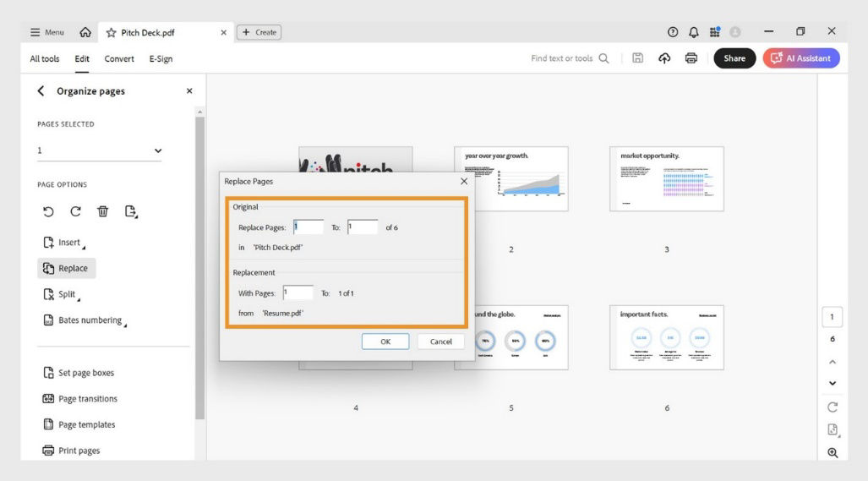This screenshot has width=868, height=481.
Task: Go back from Organize pages panel
Action: (x=41, y=90)
